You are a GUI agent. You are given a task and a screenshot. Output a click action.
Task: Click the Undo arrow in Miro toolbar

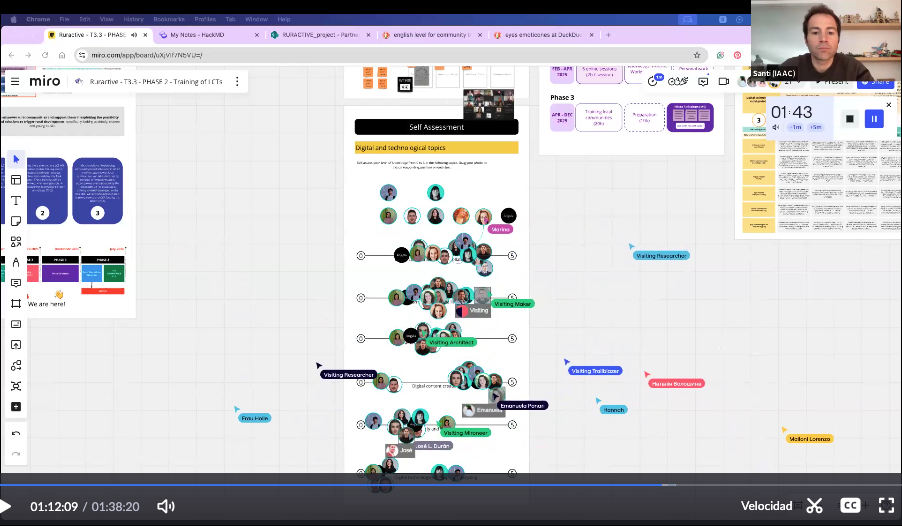16,433
